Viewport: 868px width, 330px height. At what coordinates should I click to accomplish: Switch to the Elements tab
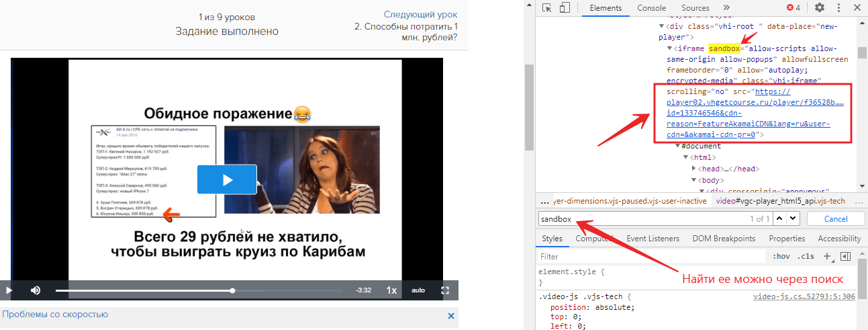coord(605,8)
